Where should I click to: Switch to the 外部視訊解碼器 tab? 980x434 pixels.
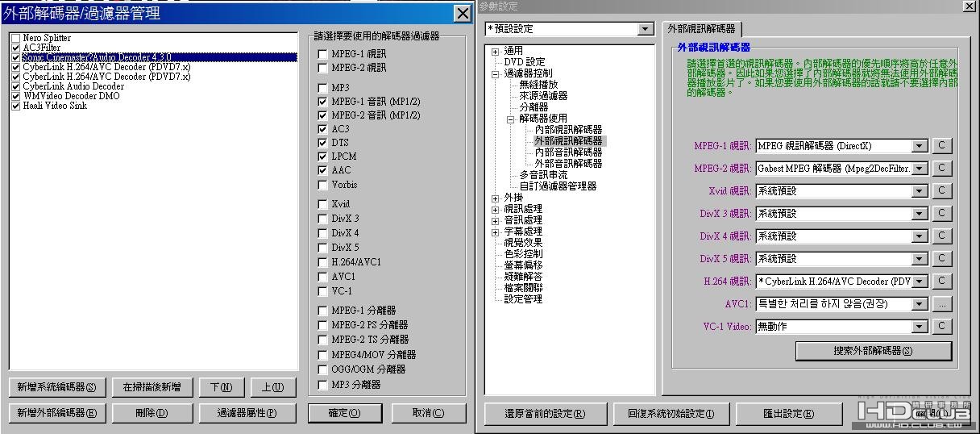(701, 28)
